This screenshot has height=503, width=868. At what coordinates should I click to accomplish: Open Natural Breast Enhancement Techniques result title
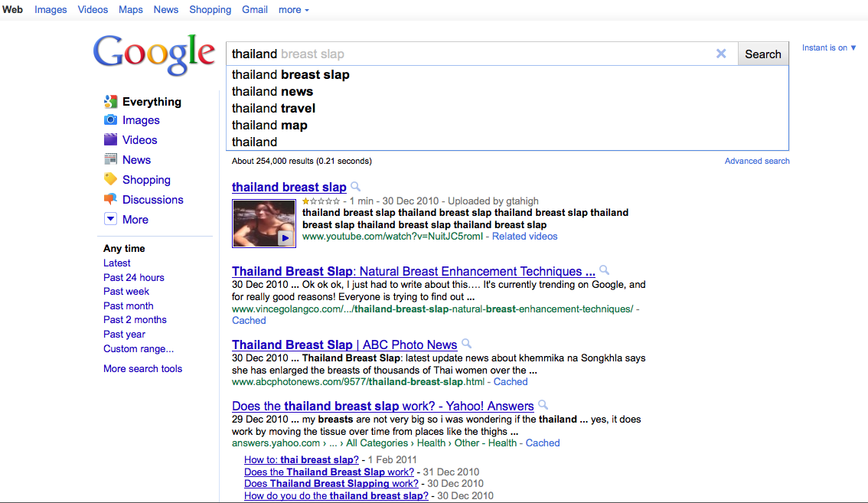tap(413, 272)
